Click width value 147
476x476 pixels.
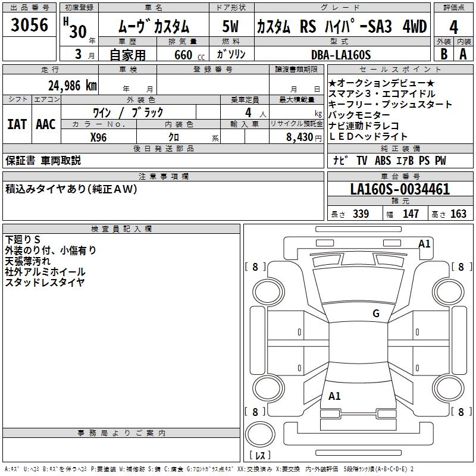(x=411, y=214)
